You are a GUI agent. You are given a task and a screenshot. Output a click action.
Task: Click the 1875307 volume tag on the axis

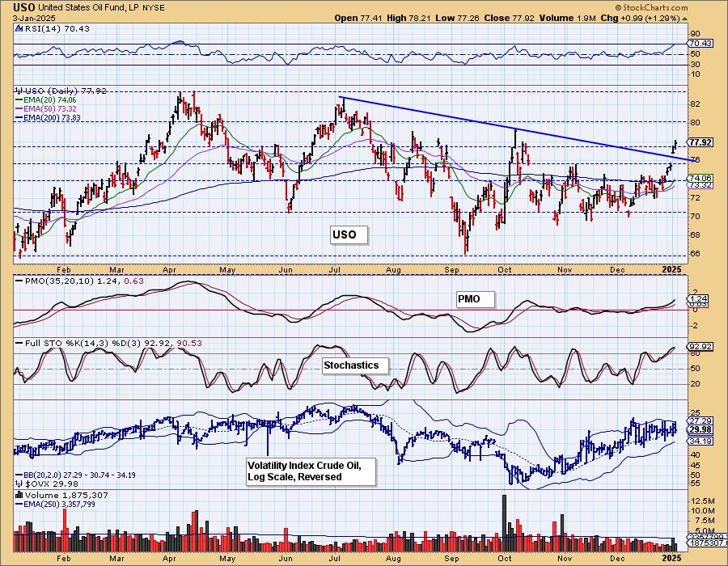[x=708, y=543]
